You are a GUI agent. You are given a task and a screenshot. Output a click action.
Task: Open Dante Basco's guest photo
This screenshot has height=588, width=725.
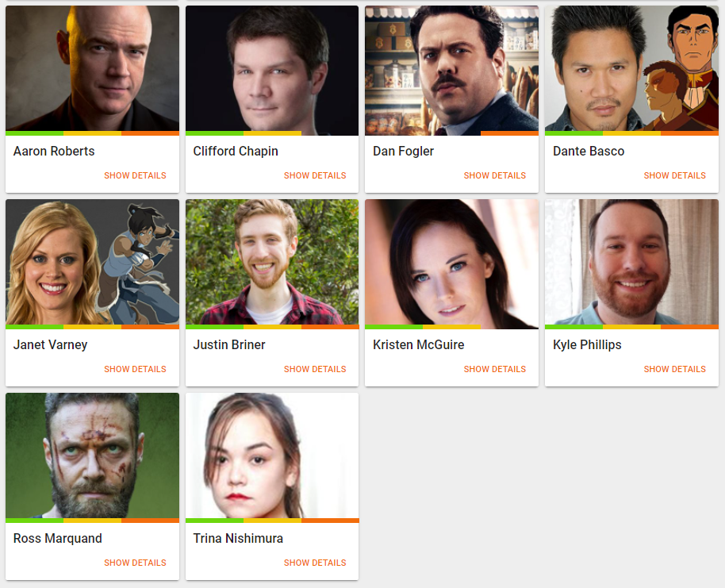[631, 68]
